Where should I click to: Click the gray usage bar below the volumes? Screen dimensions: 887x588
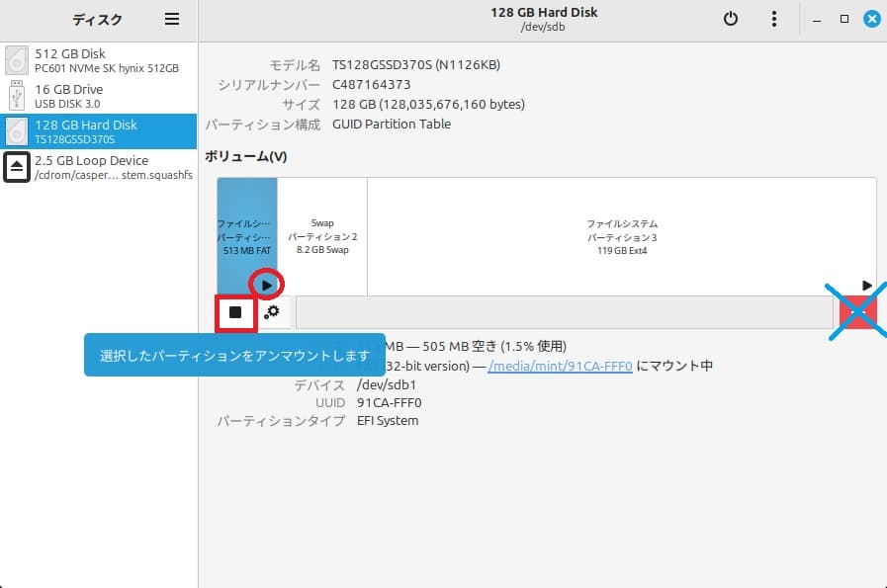pyautogui.click(x=564, y=311)
